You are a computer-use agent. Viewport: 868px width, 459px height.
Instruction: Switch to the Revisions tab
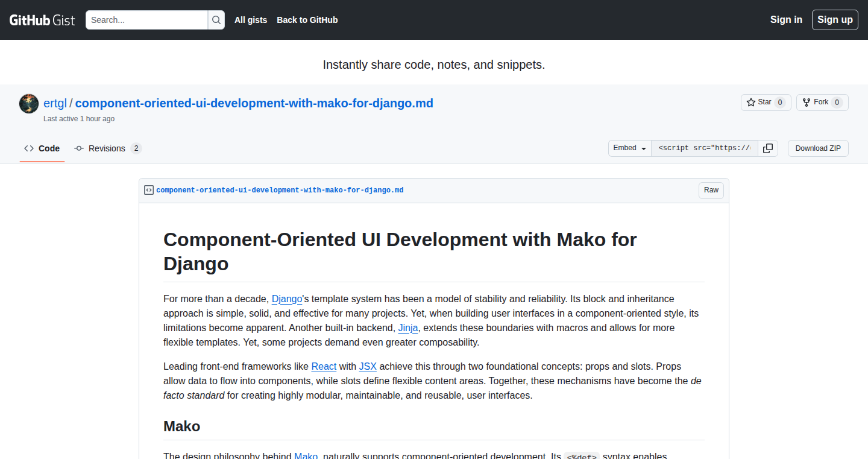(108, 148)
